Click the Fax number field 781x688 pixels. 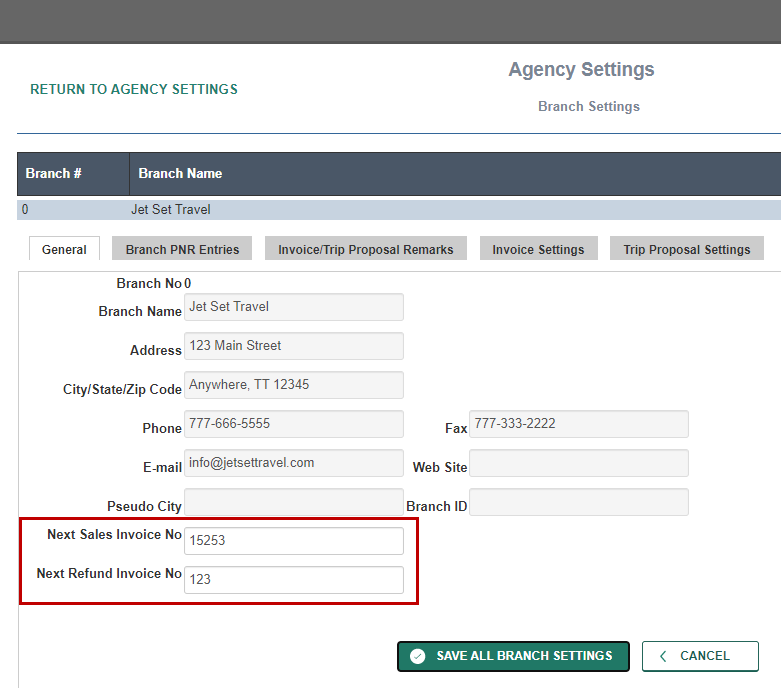click(x=579, y=424)
